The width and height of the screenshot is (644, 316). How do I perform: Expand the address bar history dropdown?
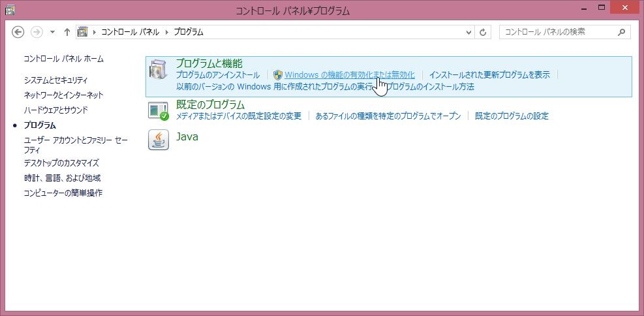pos(468,32)
